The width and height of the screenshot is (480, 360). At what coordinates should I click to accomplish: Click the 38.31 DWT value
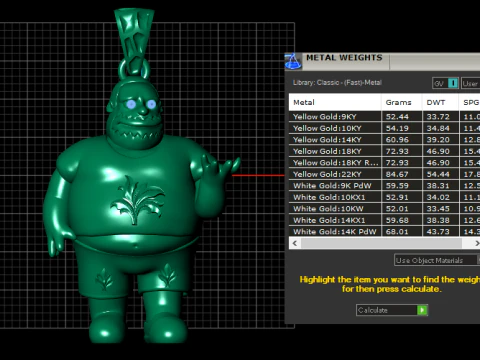[438, 186]
